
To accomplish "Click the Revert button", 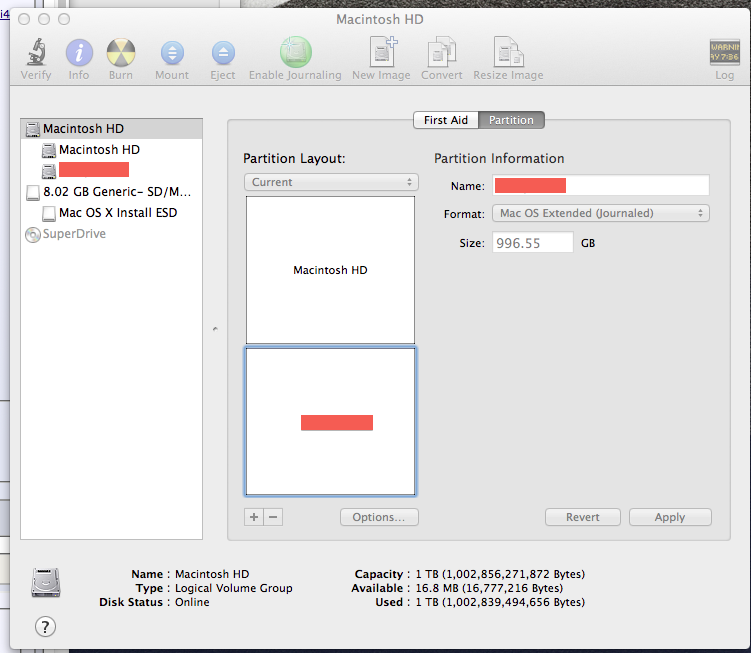I will pos(582,517).
